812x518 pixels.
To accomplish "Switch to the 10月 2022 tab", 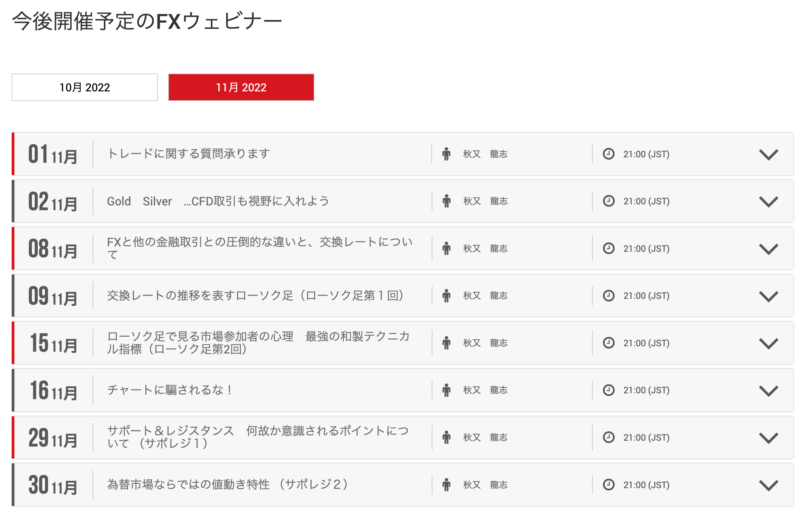I will pyautogui.click(x=85, y=87).
